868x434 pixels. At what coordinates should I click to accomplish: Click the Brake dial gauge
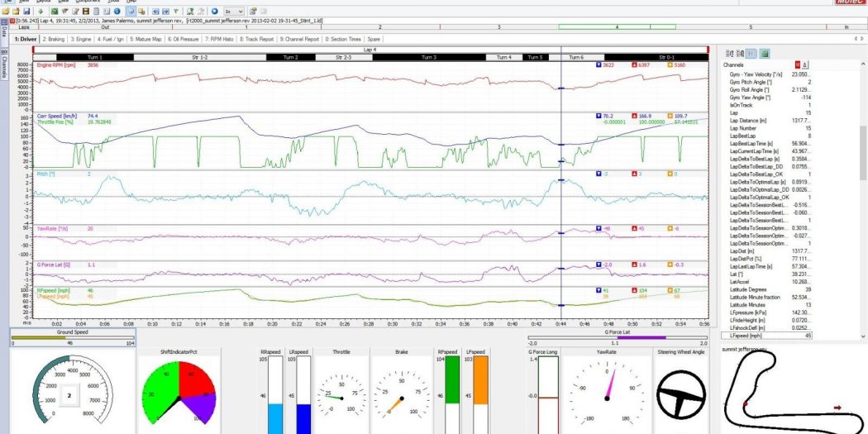click(401, 394)
